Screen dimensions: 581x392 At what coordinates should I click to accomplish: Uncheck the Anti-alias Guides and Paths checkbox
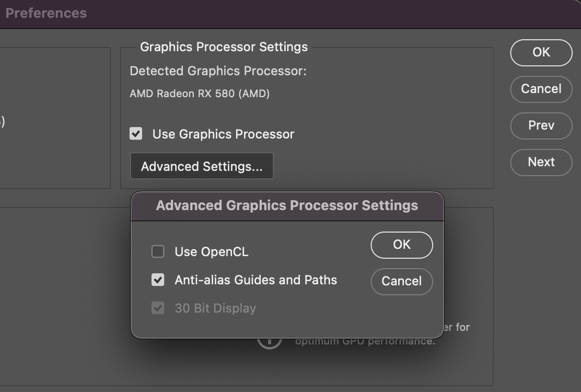[x=158, y=280]
